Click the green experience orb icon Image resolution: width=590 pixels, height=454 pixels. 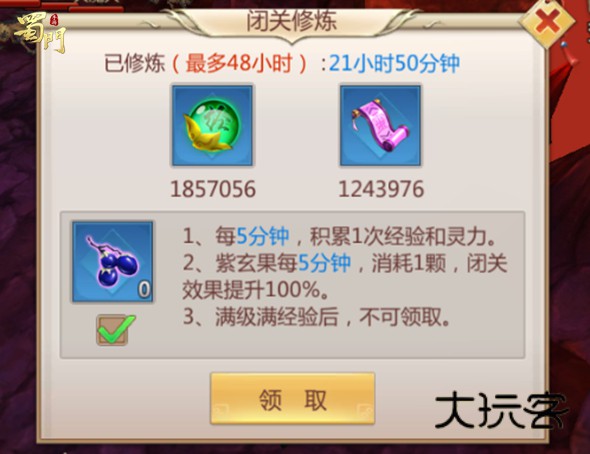click(213, 125)
